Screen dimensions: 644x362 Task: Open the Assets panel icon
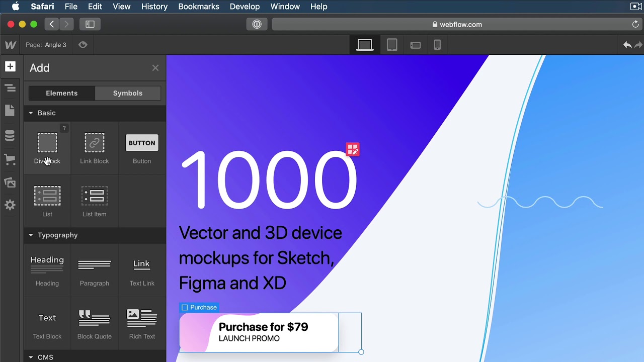pos(10,183)
